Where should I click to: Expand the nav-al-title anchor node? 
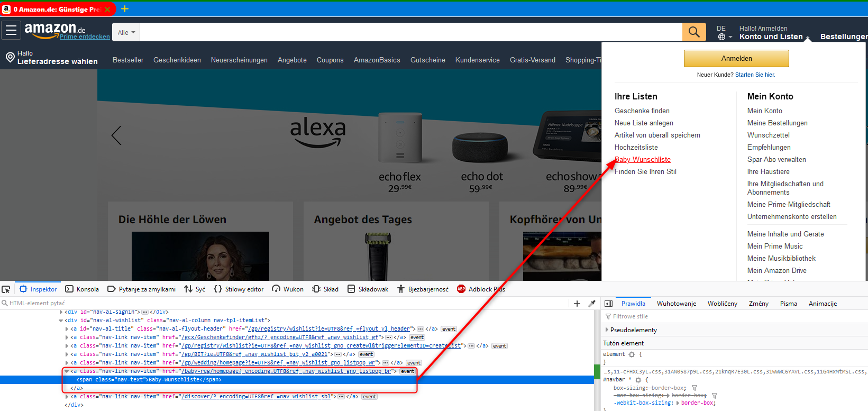pos(67,329)
